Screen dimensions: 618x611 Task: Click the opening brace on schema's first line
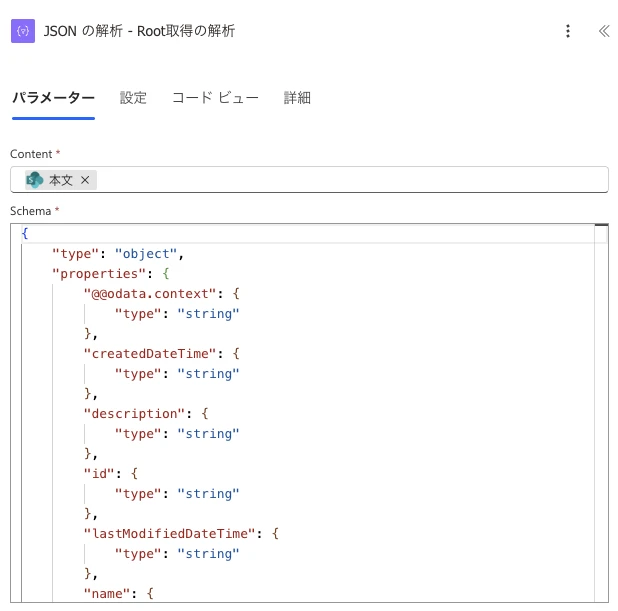point(25,233)
